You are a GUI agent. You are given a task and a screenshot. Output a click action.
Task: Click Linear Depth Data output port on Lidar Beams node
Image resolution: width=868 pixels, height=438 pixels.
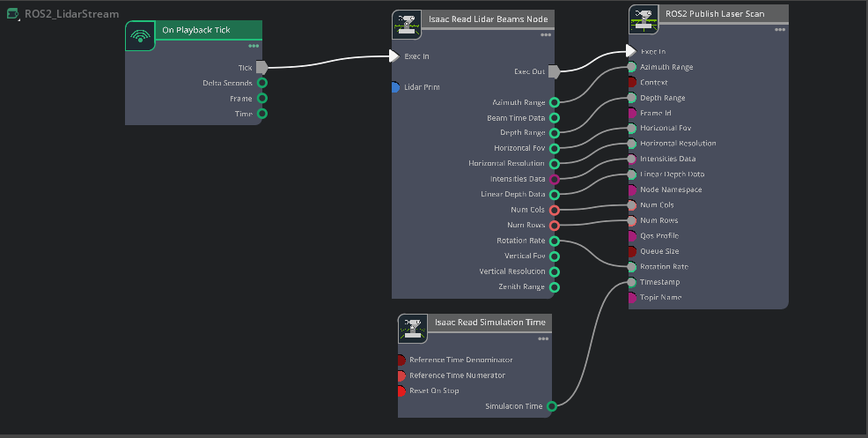click(x=554, y=195)
